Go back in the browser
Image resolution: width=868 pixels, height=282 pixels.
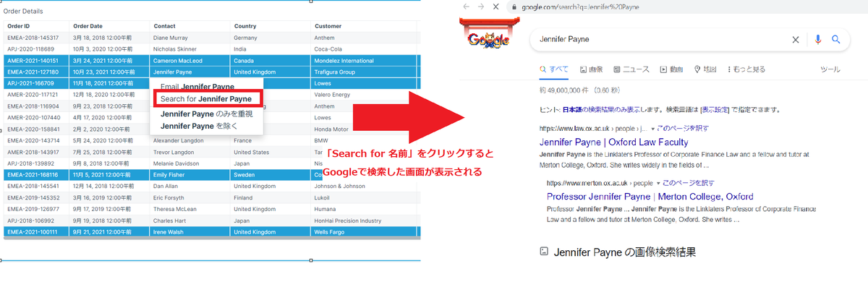[466, 6]
